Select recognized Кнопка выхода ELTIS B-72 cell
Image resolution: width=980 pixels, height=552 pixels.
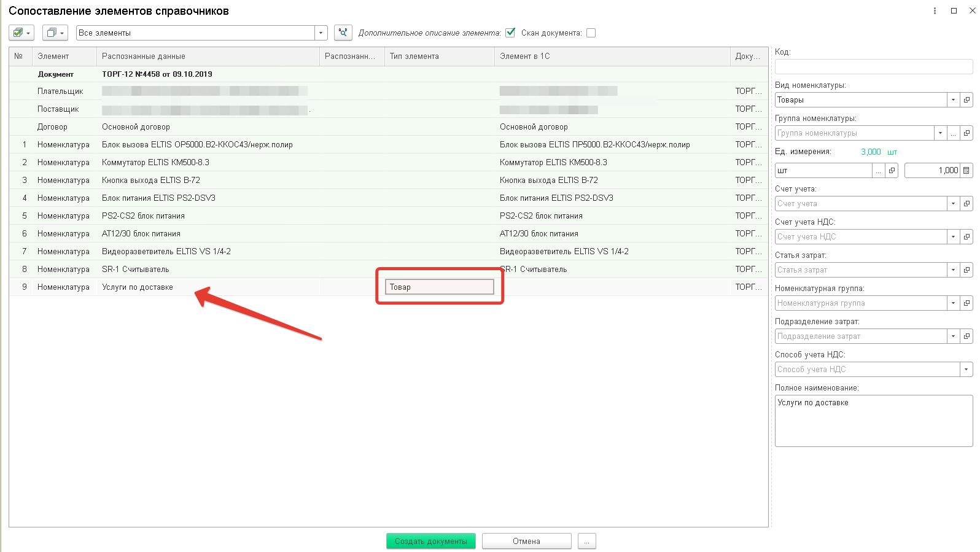pyautogui.click(x=208, y=180)
